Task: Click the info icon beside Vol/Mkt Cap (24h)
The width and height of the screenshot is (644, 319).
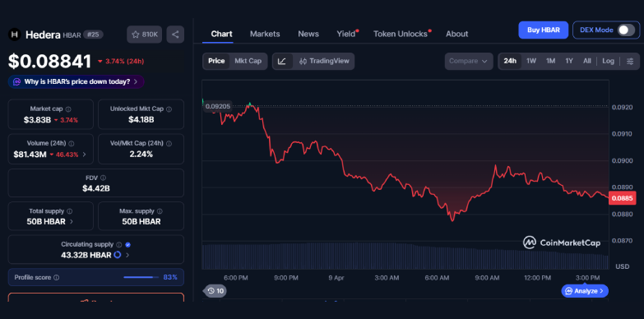Action: (169, 144)
